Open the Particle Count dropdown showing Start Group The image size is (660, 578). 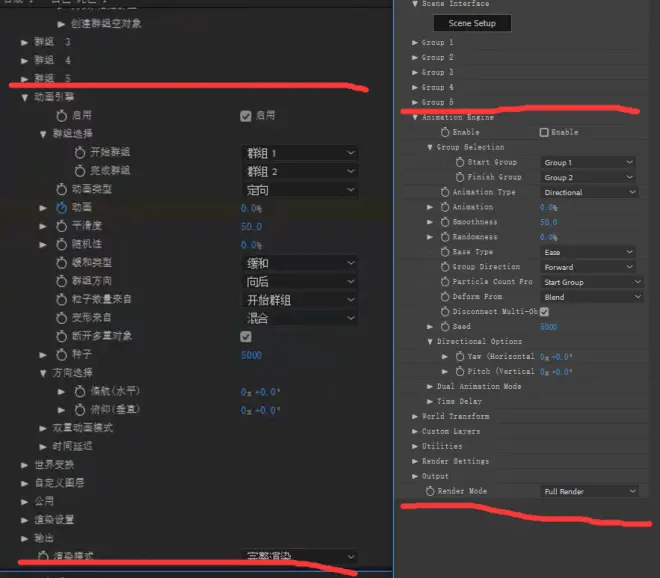click(591, 282)
